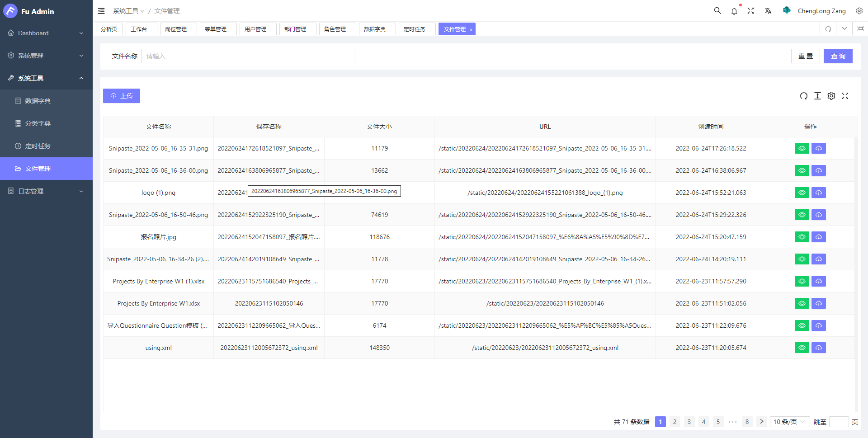Image resolution: width=868 pixels, height=438 pixels.
Task: Download Projects By Enterprise W1.xlsx cloud icon
Action: tap(819, 303)
